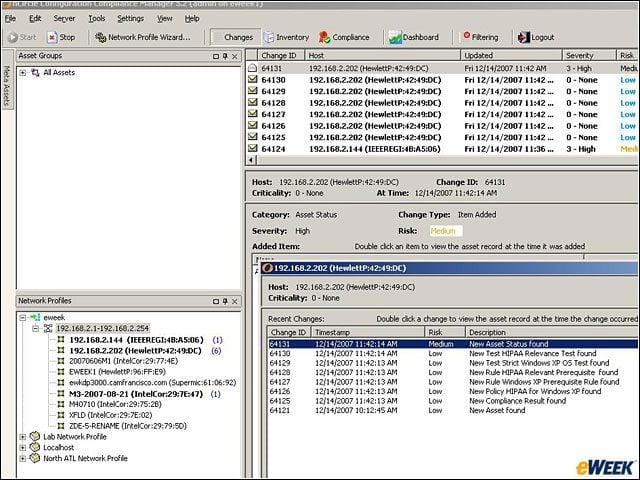Pin the Network Profiles panel

click(225, 301)
